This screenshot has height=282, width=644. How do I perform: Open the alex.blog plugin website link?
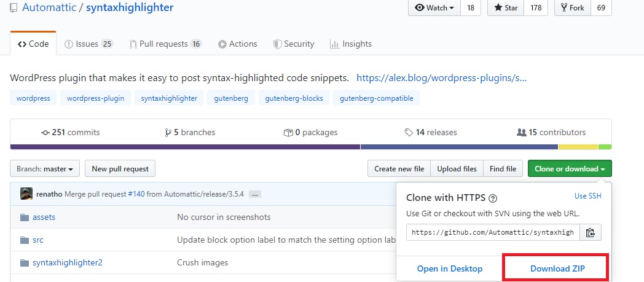tap(441, 78)
